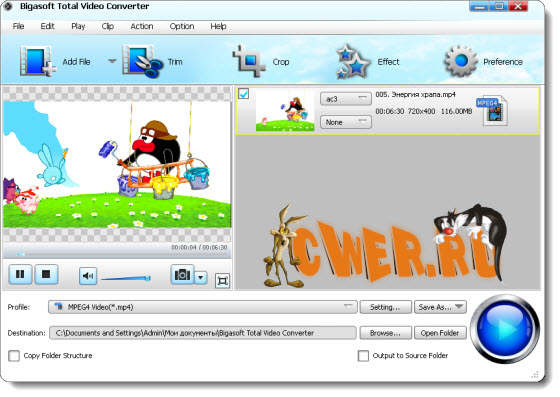Minimize the Bigasoft window

pyautogui.click(x=479, y=6)
